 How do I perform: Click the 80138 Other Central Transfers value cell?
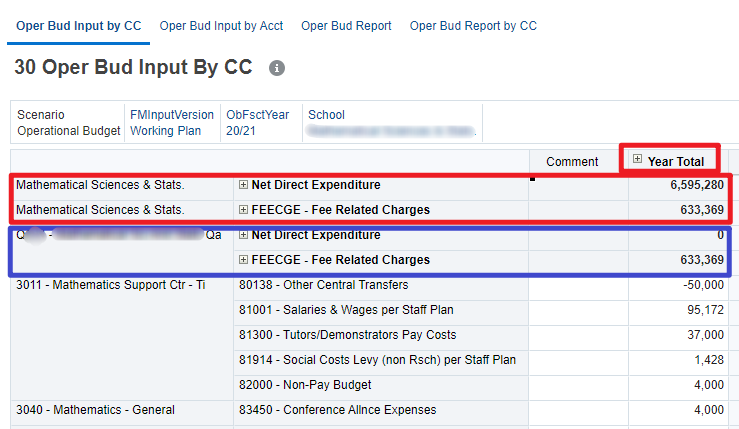pyautogui.click(x=678, y=285)
